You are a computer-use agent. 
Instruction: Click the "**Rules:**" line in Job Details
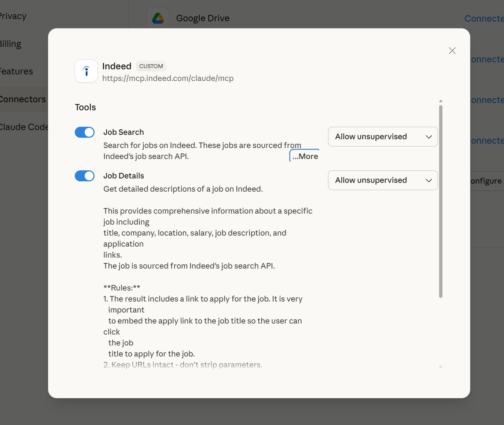[x=122, y=288]
